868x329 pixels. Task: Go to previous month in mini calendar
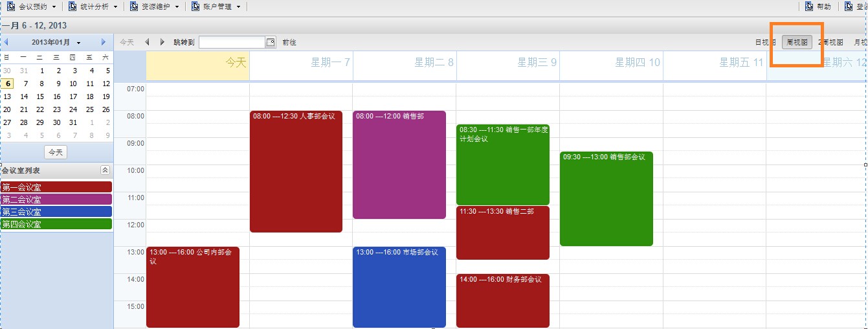point(6,42)
